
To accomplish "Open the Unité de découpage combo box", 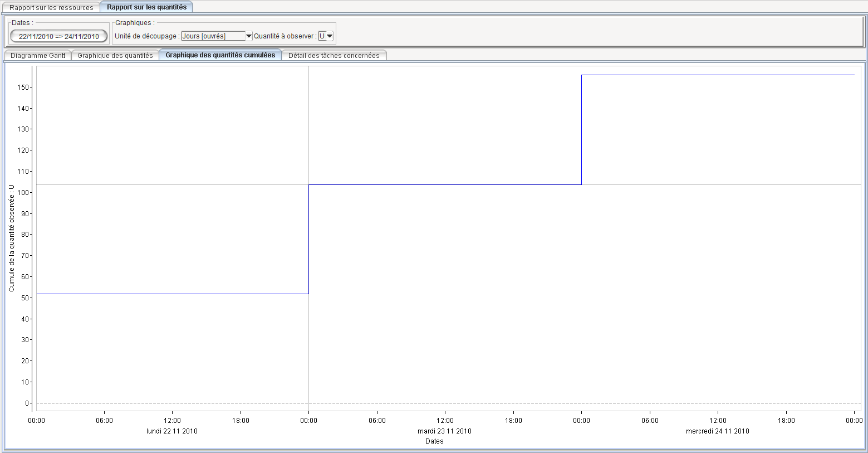I will (x=213, y=36).
